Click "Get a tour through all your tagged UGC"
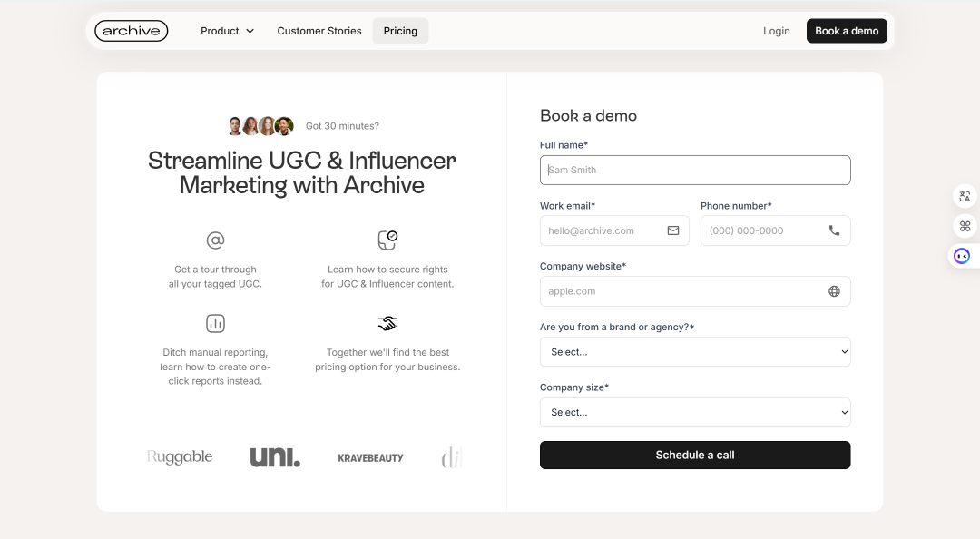The height and width of the screenshot is (539, 980). click(215, 277)
